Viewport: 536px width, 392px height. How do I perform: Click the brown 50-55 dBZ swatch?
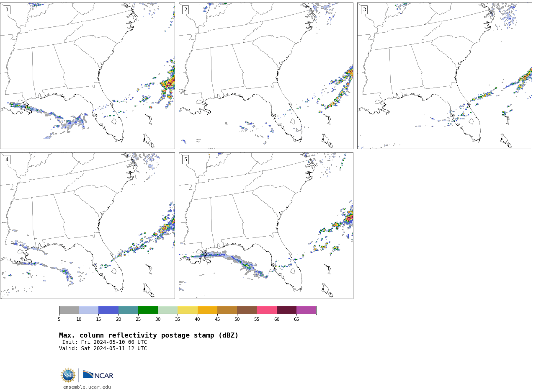[247, 310]
